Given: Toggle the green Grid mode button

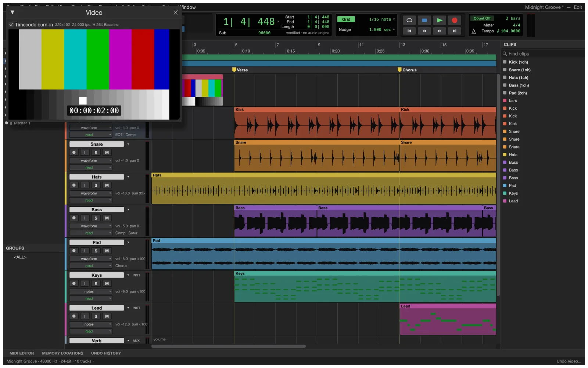Looking at the screenshot, I should point(346,20).
